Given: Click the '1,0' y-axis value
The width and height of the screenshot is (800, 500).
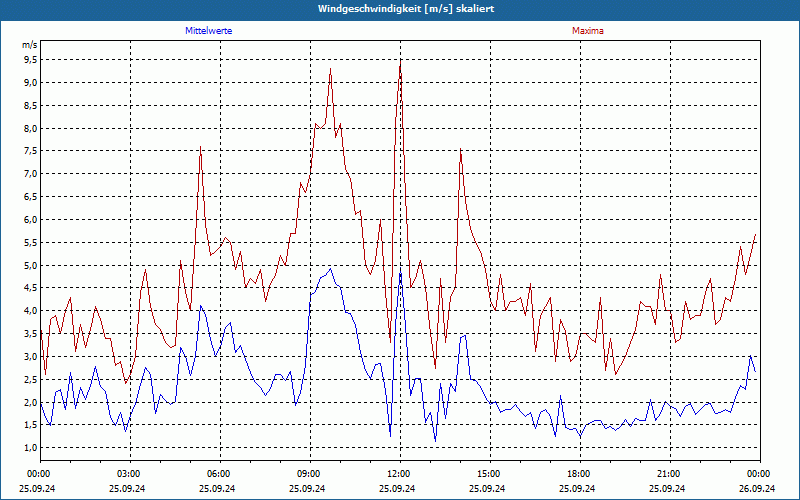Looking at the screenshot, I should tap(31, 447).
